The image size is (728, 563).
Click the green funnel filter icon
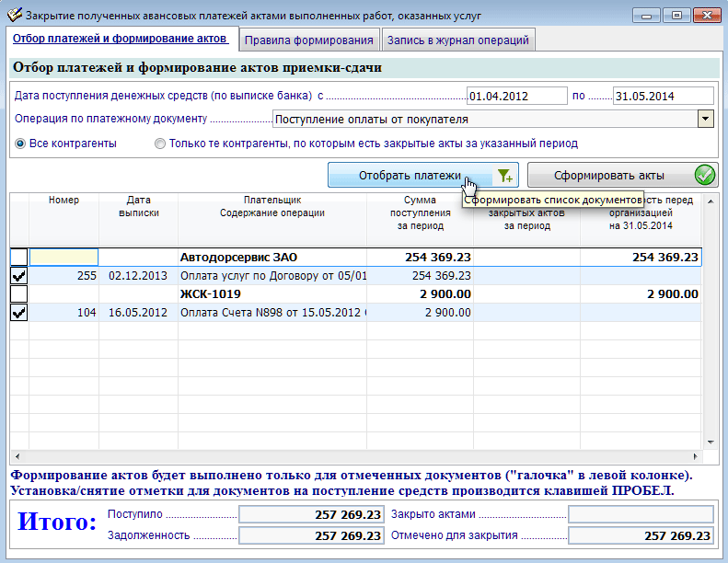click(x=504, y=176)
